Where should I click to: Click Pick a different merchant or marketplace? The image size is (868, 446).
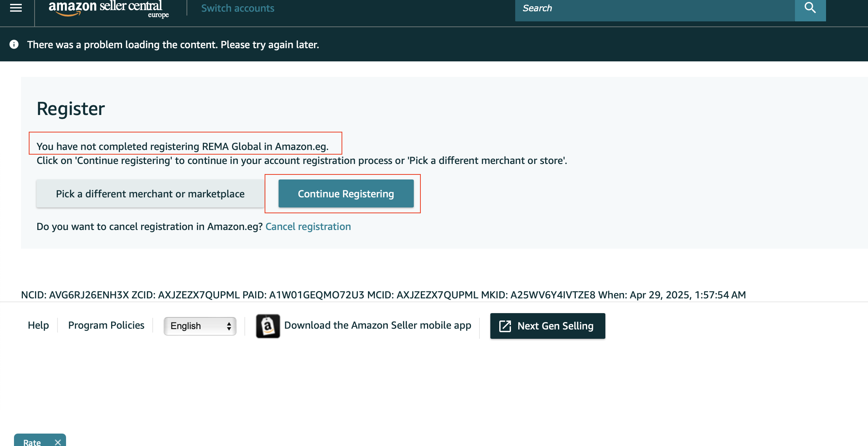[150, 193]
